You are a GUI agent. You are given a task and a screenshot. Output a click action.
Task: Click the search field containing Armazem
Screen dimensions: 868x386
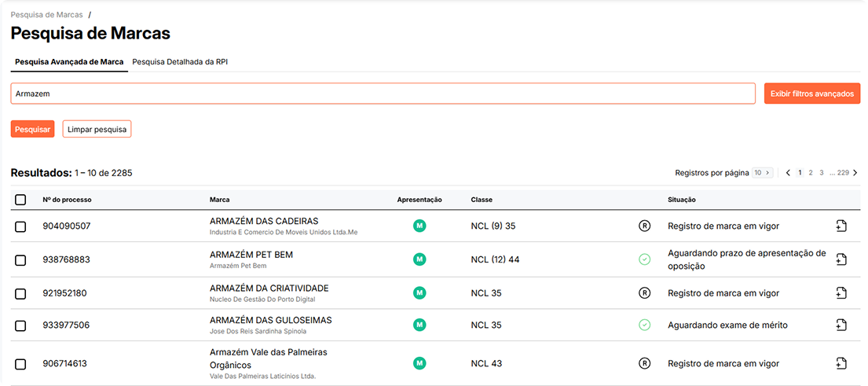(x=383, y=94)
